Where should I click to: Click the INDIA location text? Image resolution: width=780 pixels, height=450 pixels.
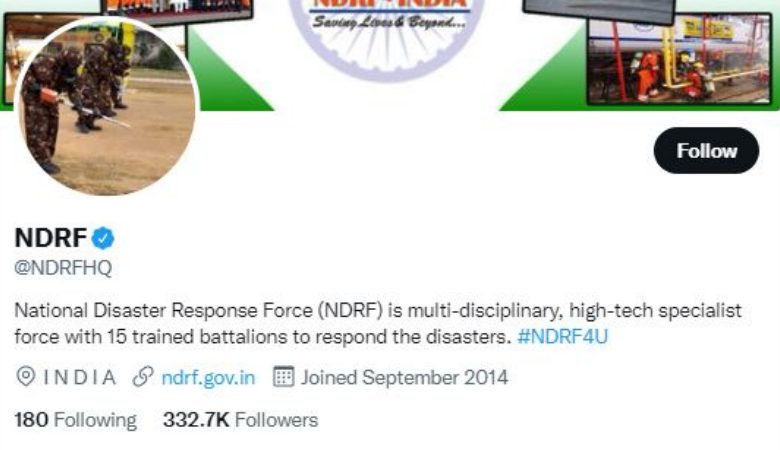coord(80,377)
